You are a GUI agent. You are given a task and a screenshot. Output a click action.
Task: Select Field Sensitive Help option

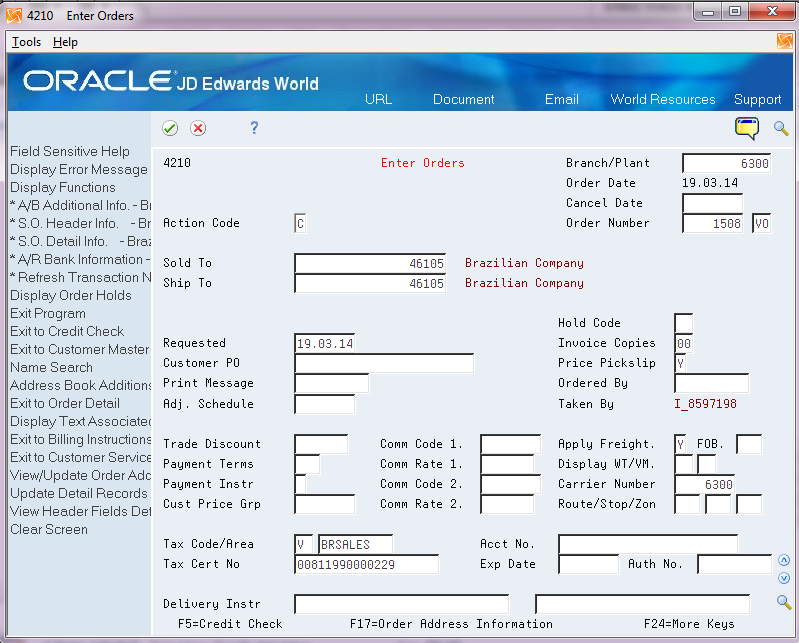tap(70, 151)
